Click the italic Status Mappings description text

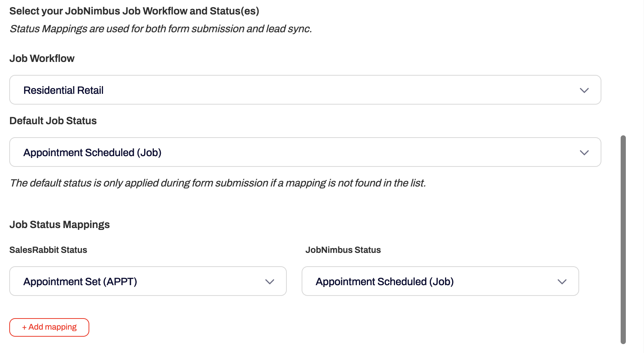[x=161, y=29]
